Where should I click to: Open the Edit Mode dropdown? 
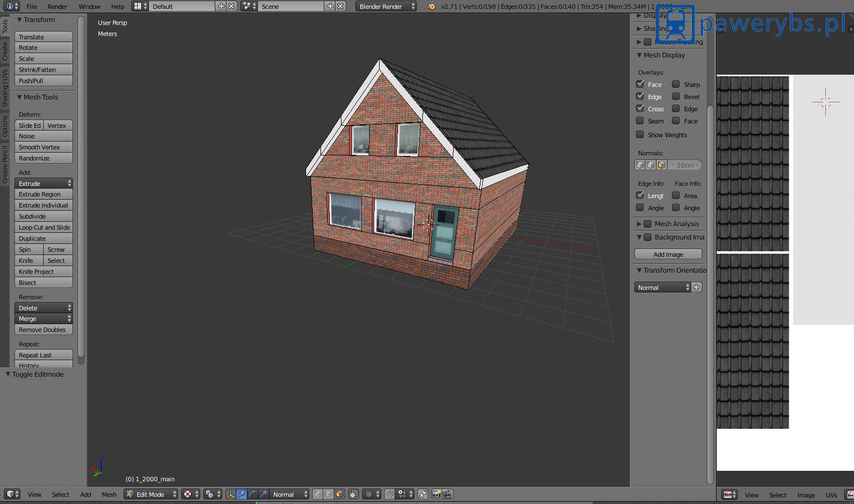point(151,494)
